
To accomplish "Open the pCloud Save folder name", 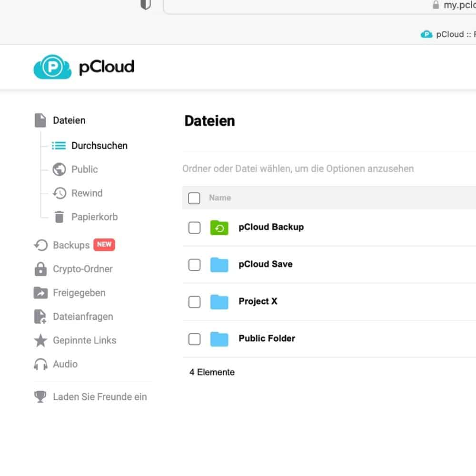I will click(266, 264).
